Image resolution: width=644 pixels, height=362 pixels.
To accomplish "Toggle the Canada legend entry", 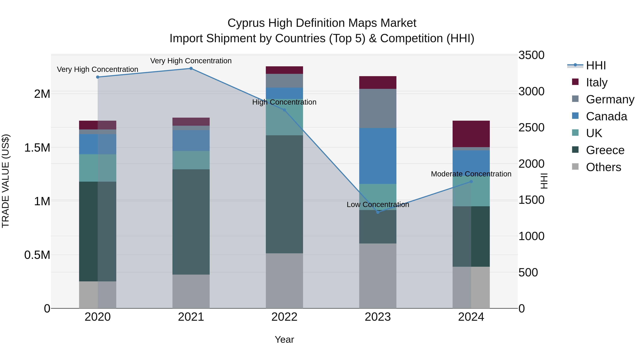I will point(599,116).
